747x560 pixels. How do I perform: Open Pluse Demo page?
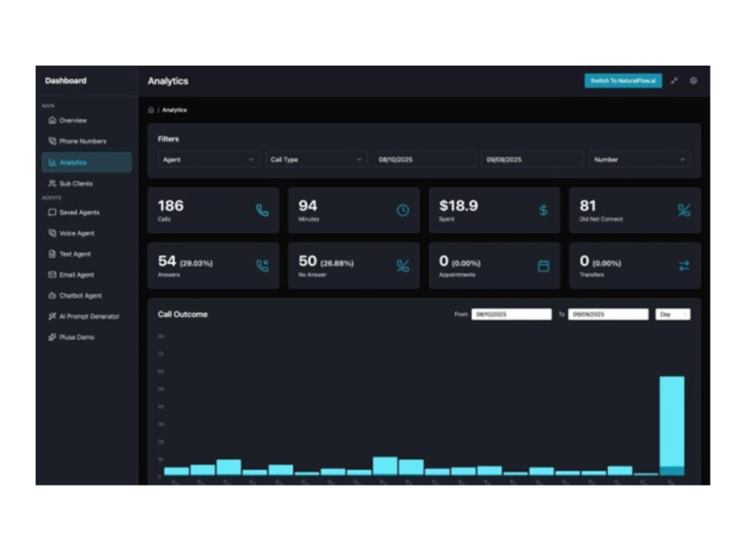coord(86,337)
